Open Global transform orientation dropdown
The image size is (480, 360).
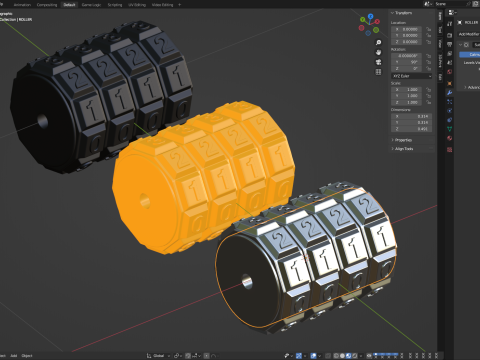click(159, 356)
